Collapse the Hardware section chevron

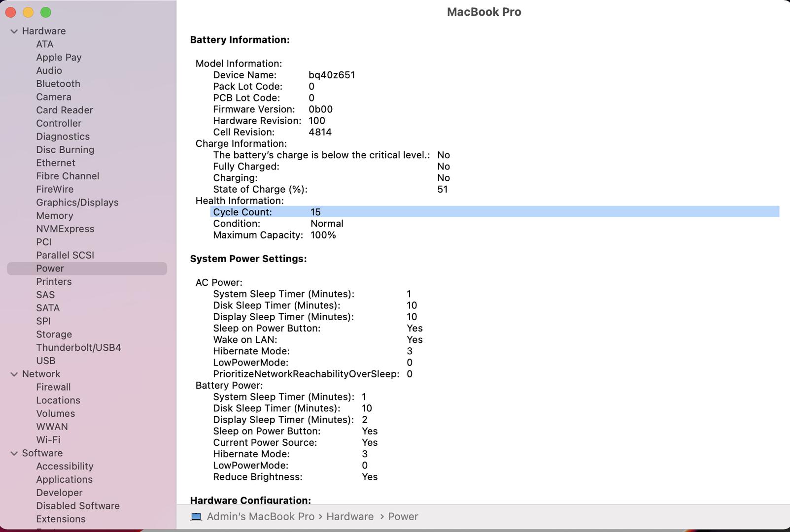(14, 31)
